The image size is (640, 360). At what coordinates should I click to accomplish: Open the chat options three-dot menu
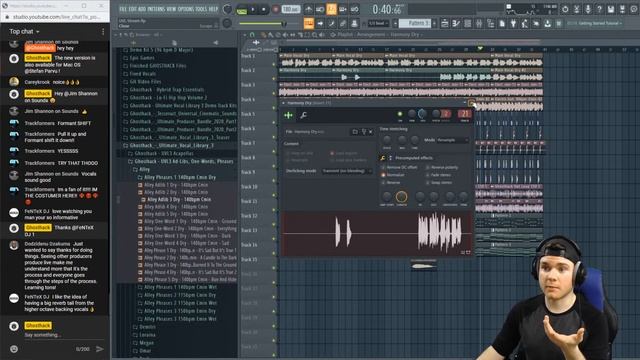(x=103, y=31)
